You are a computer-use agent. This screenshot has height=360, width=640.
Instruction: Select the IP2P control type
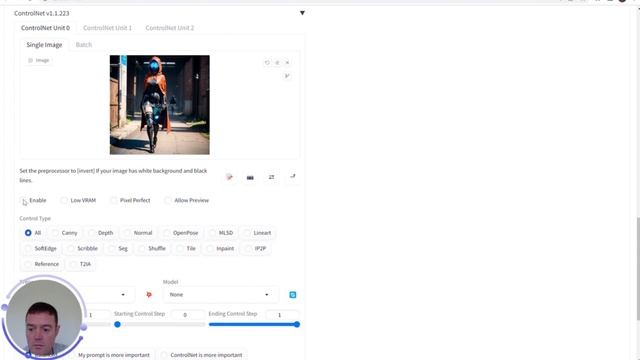256,248
